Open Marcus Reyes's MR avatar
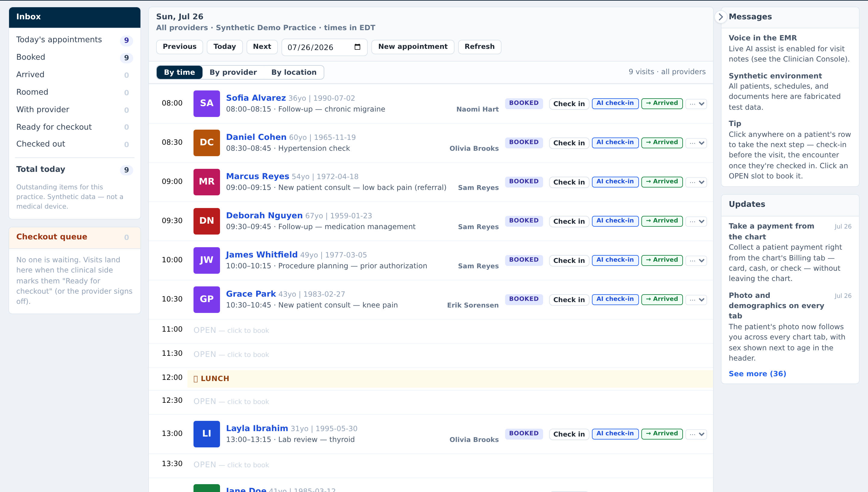The height and width of the screenshot is (492, 868). click(206, 182)
